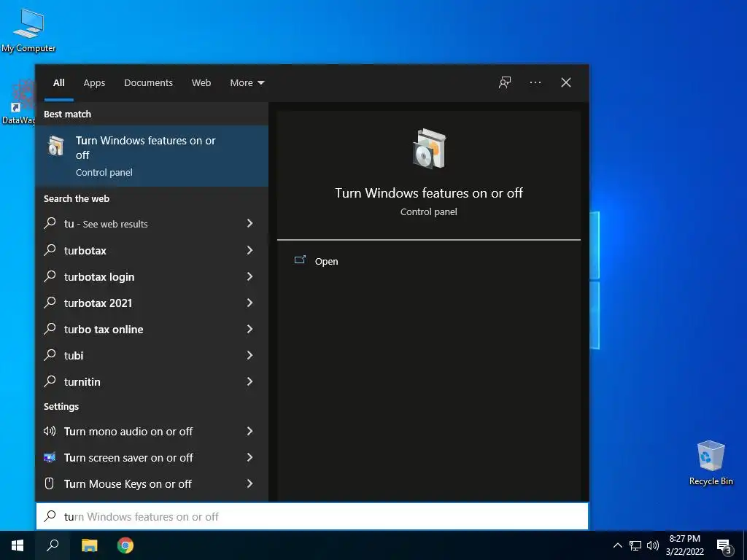Expand arrow next to Turn Mouse Keys on or off

coord(249,483)
